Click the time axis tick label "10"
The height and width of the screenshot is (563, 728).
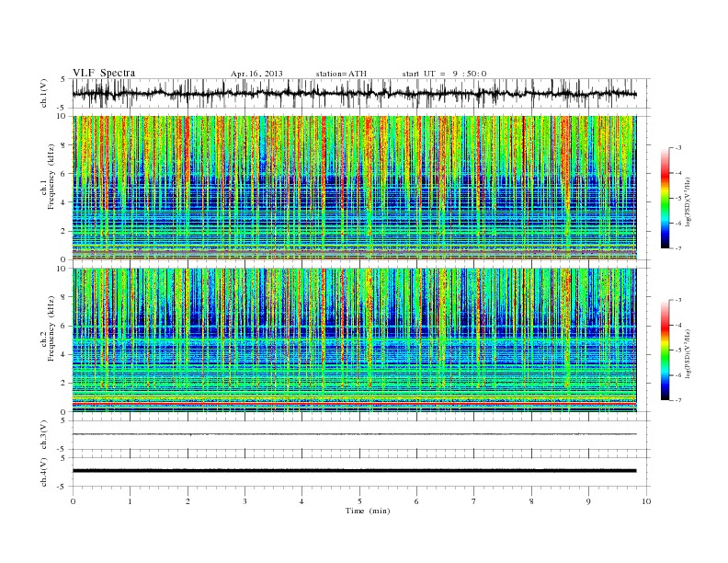point(646,501)
